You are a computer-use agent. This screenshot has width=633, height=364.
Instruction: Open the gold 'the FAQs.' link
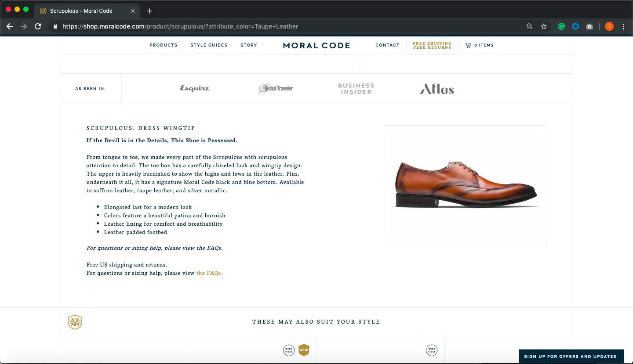point(209,273)
